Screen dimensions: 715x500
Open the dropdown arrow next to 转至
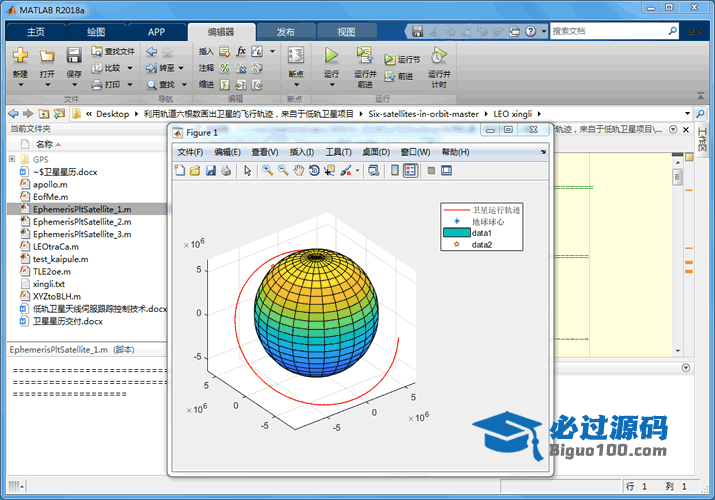[x=181, y=68]
